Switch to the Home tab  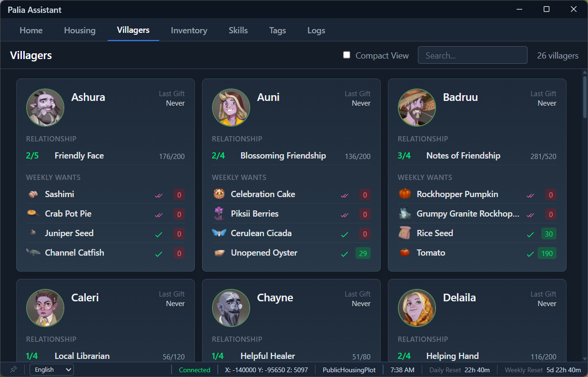pyautogui.click(x=31, y=30)
